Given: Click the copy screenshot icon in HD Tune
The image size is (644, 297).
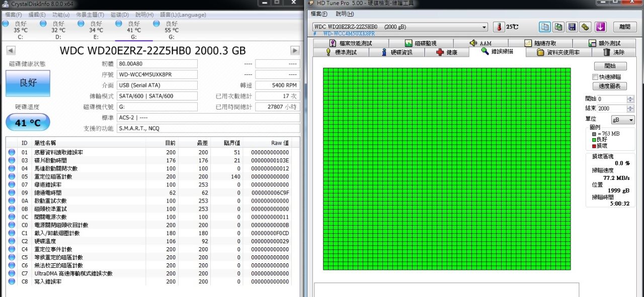Looking at the screenshot, I should pos(558,27).
